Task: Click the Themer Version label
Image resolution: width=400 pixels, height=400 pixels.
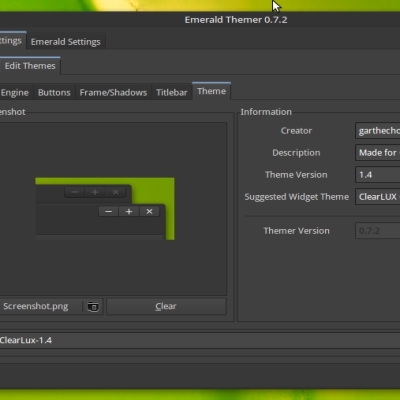Action: click(x=296, y=231)
